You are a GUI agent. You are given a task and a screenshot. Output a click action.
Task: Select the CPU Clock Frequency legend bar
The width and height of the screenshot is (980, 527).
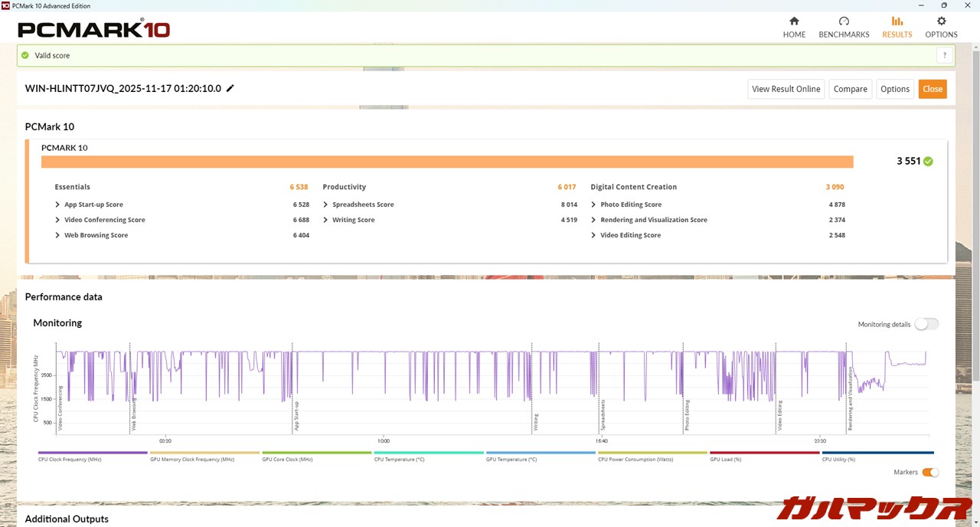(92, 453)
